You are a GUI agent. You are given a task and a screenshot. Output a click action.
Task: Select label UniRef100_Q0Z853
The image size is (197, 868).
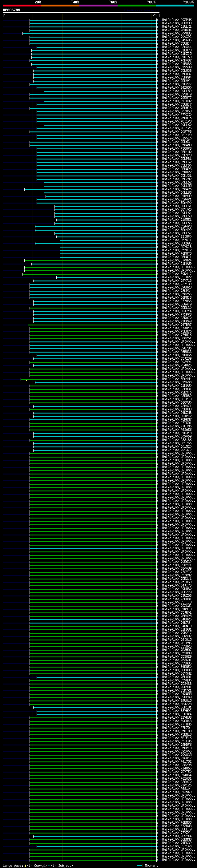[176, 111]
